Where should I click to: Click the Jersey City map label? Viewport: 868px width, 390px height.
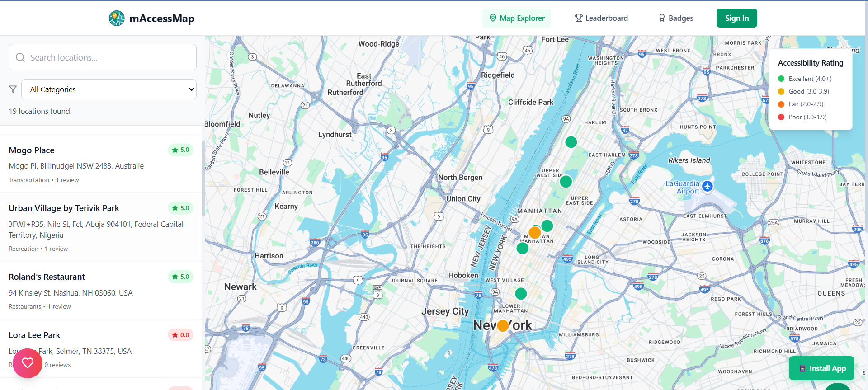445,311
